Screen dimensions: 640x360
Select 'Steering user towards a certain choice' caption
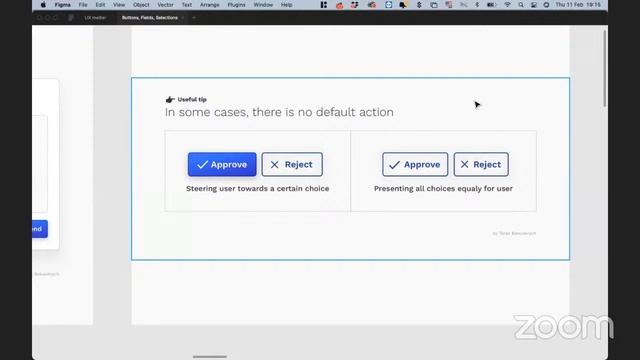[258, 189]
